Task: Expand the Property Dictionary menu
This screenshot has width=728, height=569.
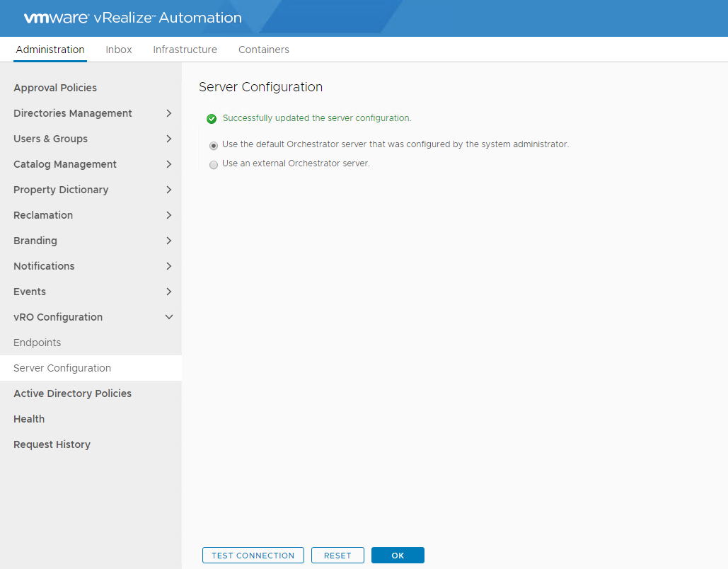Action: point(168,190)
